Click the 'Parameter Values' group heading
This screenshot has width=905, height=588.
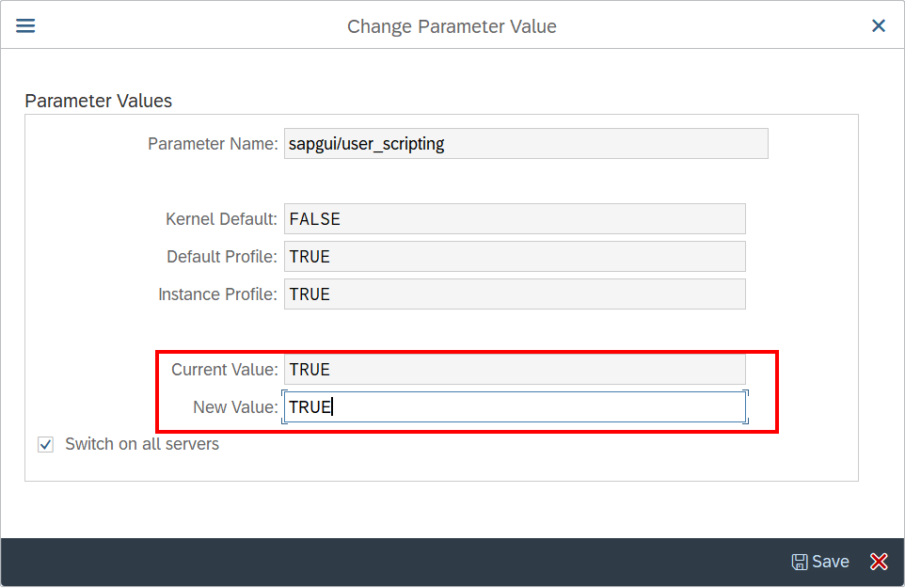(x=98, y=101)
